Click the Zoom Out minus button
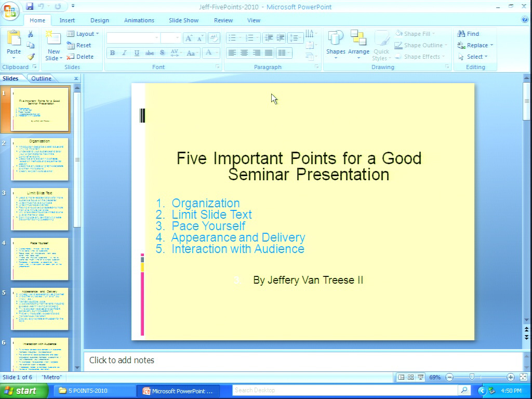 coord(449,377)
